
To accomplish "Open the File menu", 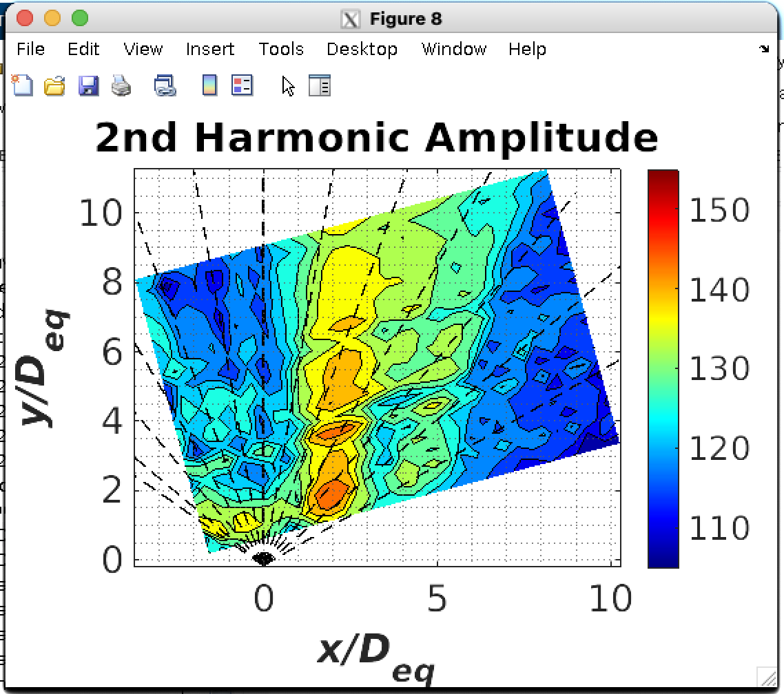I will click(x=30, y=49).
